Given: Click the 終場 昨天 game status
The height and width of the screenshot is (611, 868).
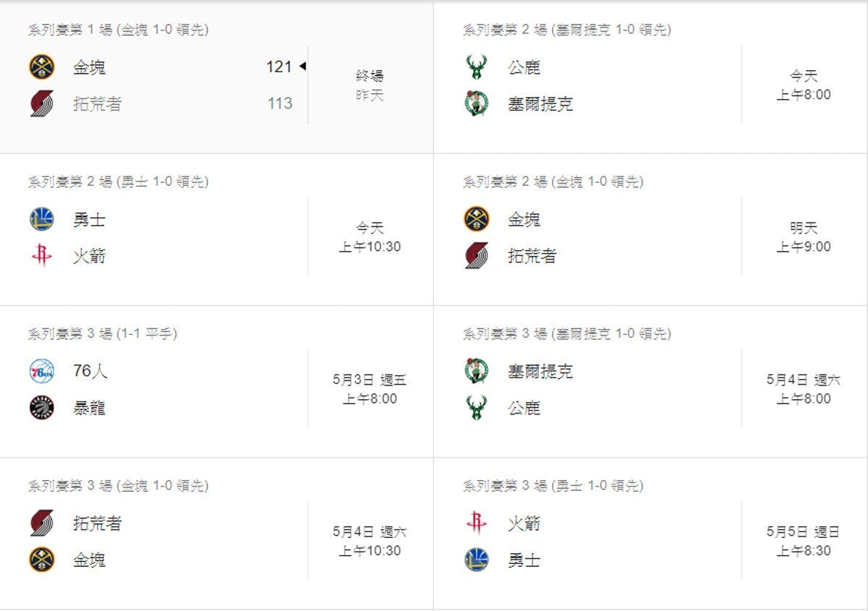Looking at the screenshot, I should 370,85.
